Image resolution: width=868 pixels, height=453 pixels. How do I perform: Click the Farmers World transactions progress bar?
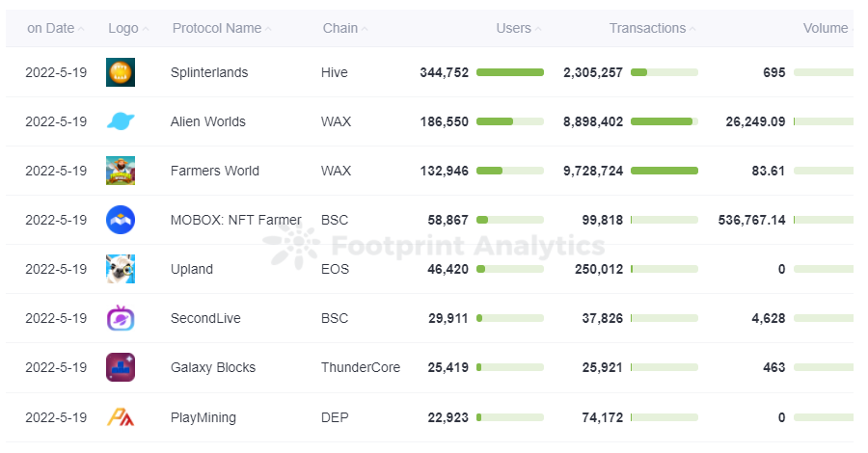coord(665,171)
